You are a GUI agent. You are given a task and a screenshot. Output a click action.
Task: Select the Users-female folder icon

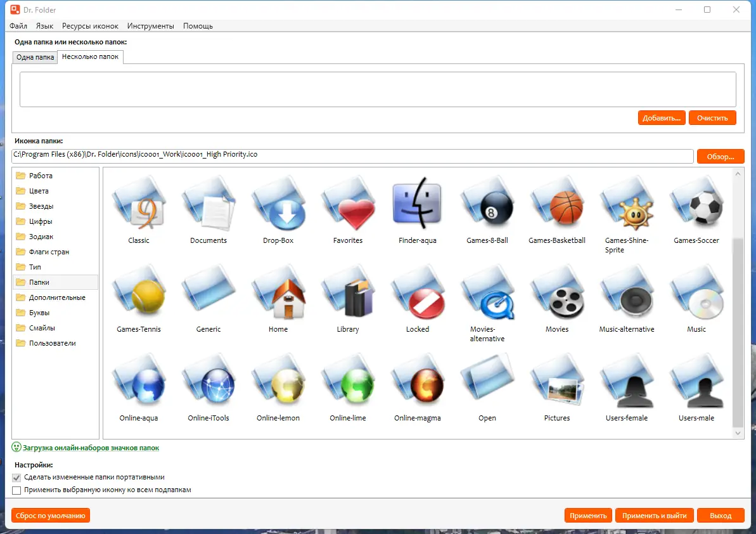626,382
